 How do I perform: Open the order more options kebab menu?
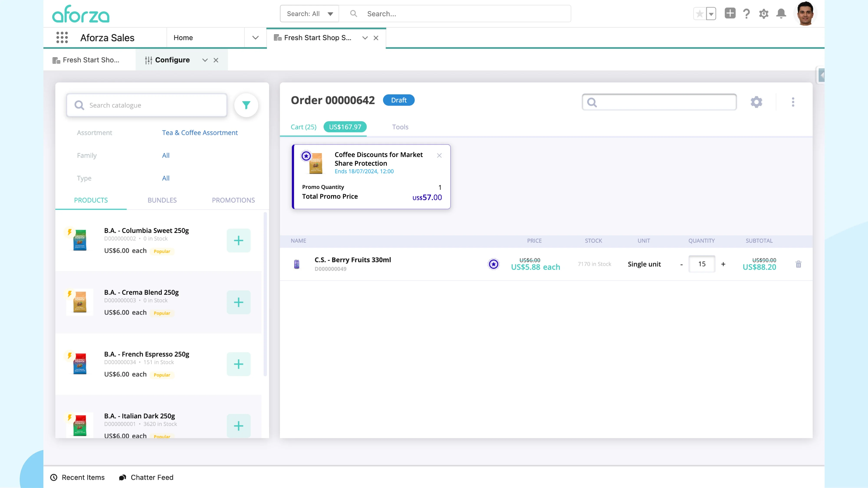pyautogui.click(x=793, y=102)
